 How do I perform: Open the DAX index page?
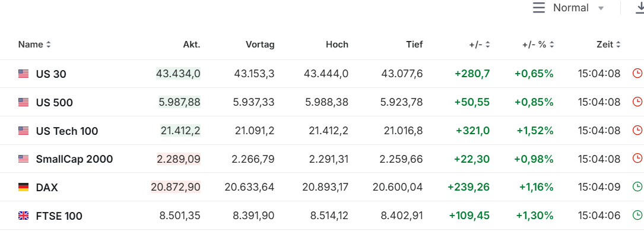point(47,188)
